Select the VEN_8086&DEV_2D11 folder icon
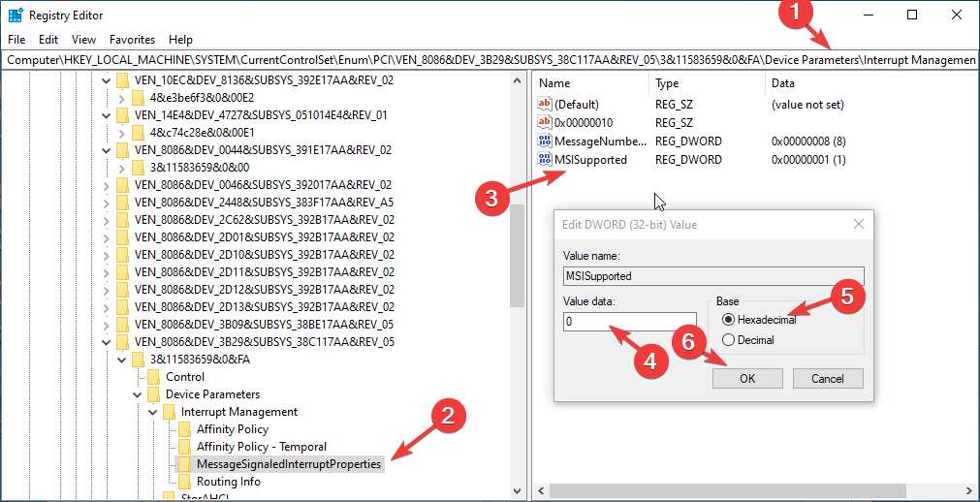The width and height of the screenshot is (980, 502). 122,272
